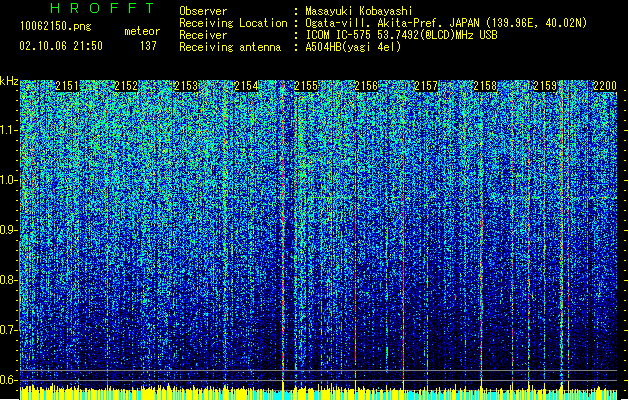Click the meteor count 137
The width and height of the screenshot is (629, 400).
click(148, 46)
